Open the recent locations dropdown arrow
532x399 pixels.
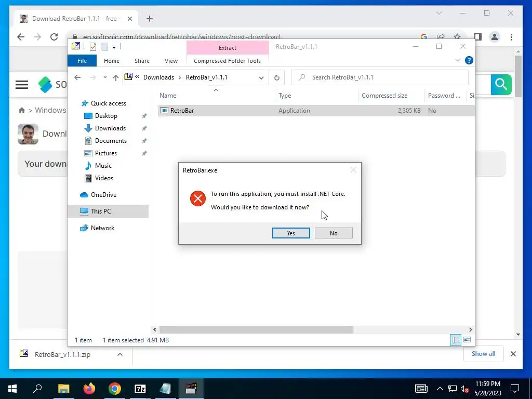[105, 77]
